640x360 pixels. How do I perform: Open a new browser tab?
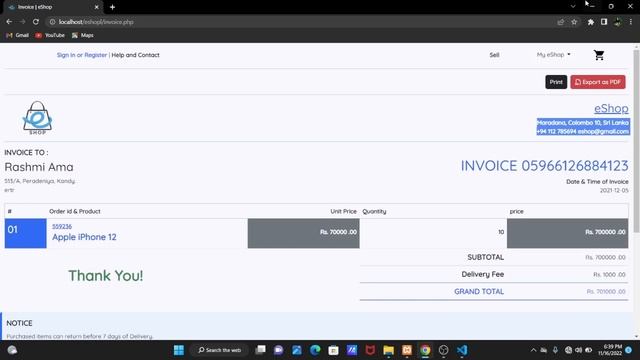pyautogui.click(x=112, y=7)
